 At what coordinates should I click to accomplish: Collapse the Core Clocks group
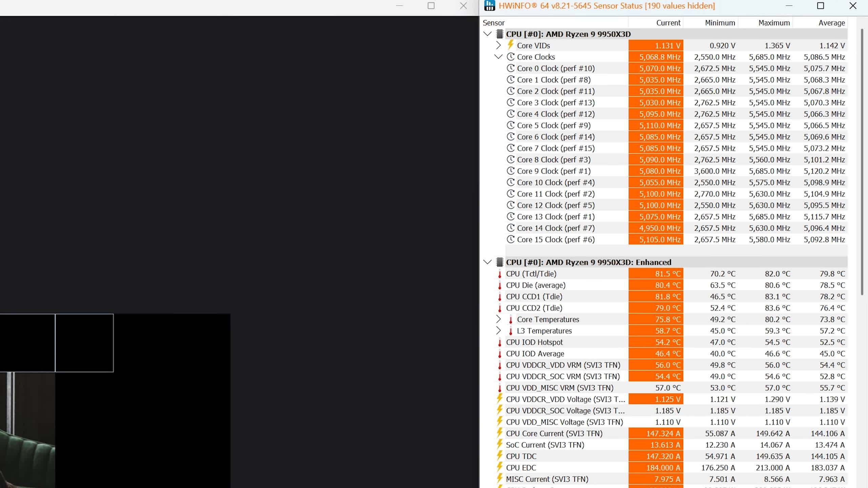point(498,57)
